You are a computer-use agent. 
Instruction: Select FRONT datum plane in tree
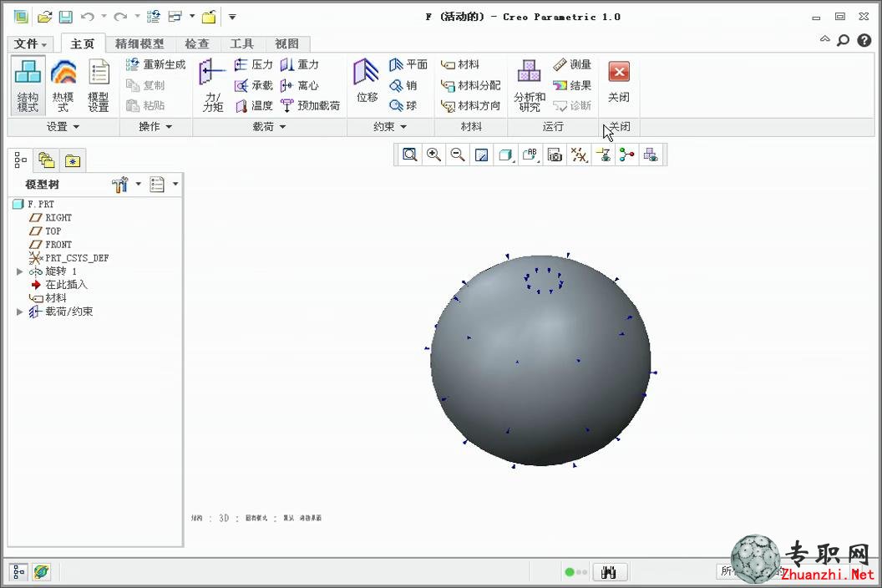point(51,245)
